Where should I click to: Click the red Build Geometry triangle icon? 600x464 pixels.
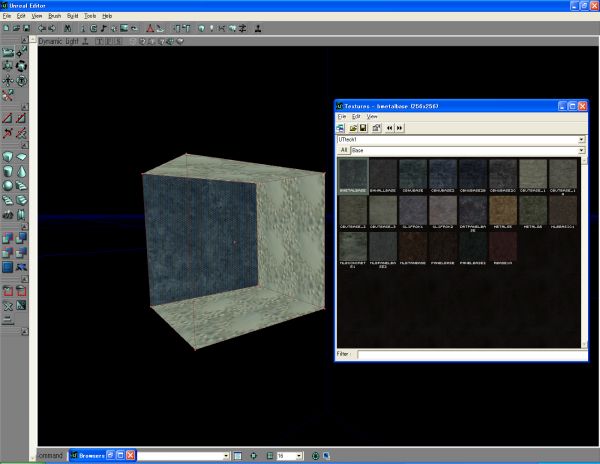[150, 28]
